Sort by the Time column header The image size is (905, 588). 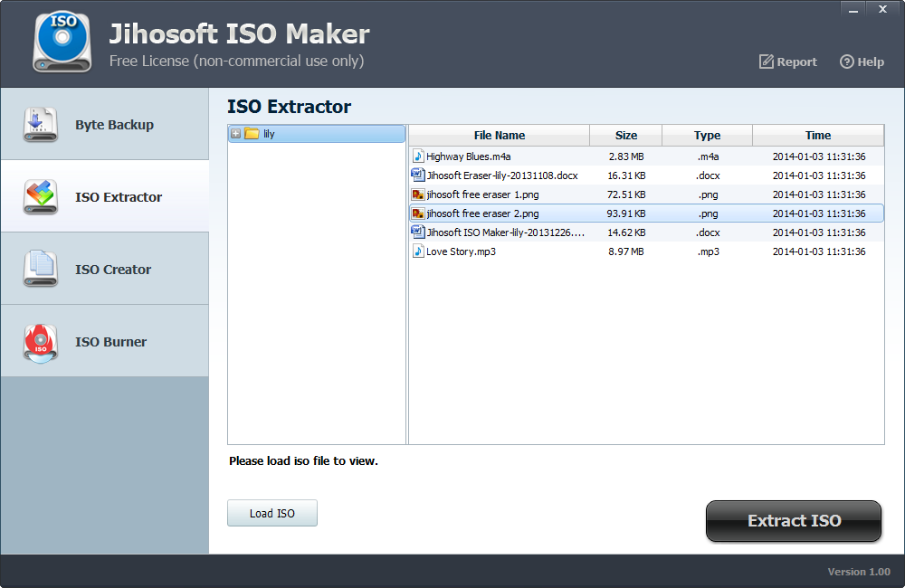point(818,135)
